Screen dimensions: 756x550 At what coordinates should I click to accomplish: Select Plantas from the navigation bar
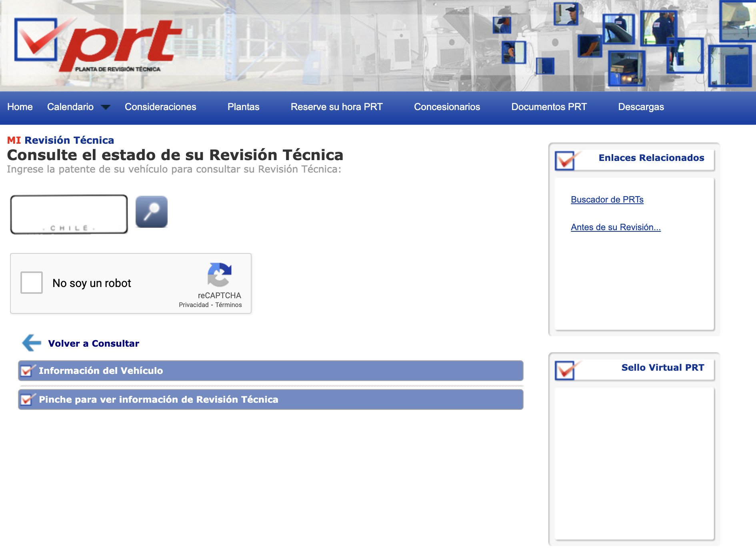[243, 107]
